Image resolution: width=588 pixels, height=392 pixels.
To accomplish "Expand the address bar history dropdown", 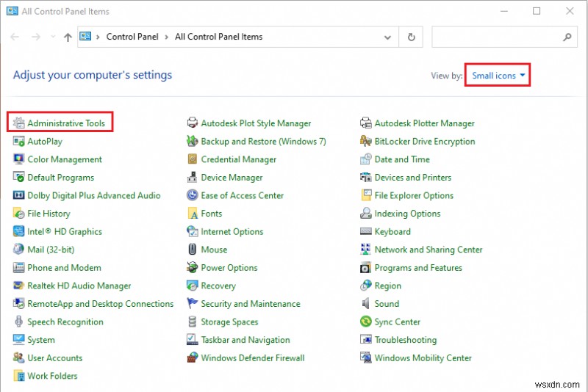I will pos(388,37).
